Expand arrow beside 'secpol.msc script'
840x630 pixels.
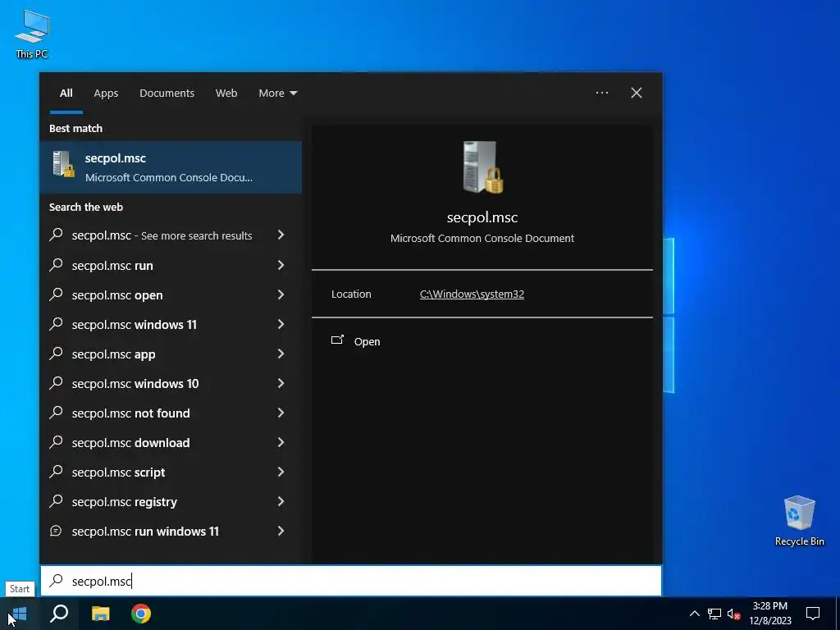[281, 472]
